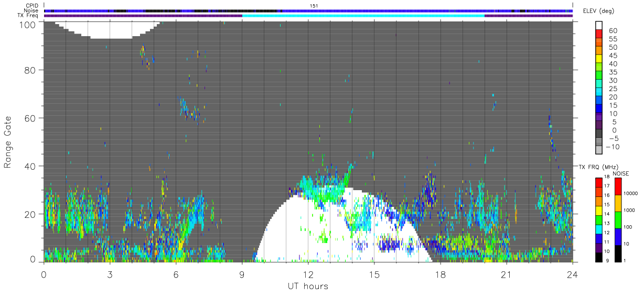
Task: Click the white top segment of ELEV color bar
Action: [599, 26]
